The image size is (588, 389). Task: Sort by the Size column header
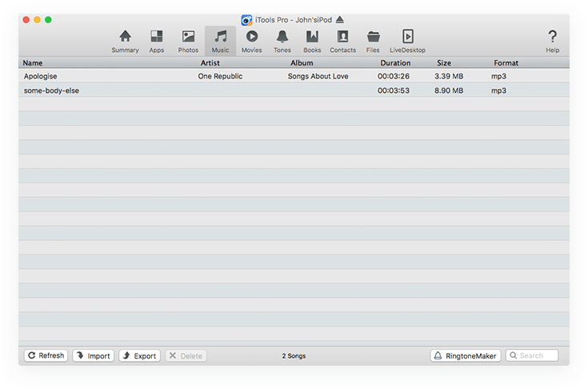coord(444,62)
